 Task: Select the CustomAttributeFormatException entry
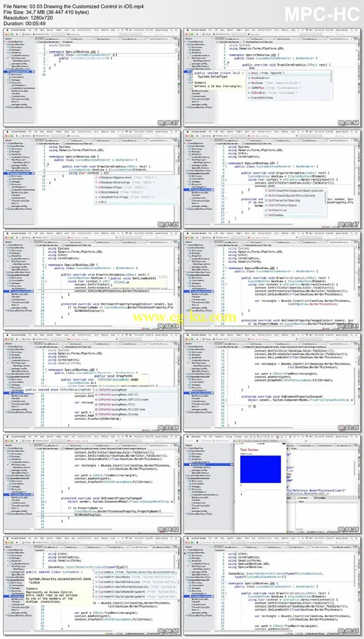pos(136,587)
